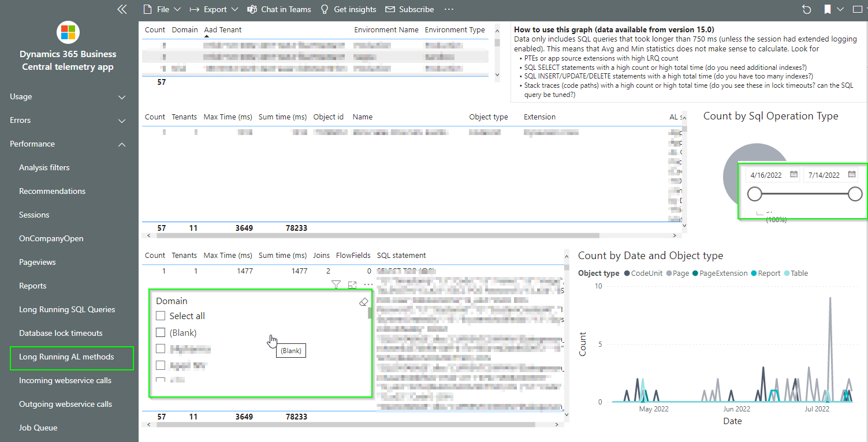Collapse the navigation pane with double chevron

point(122,9)
